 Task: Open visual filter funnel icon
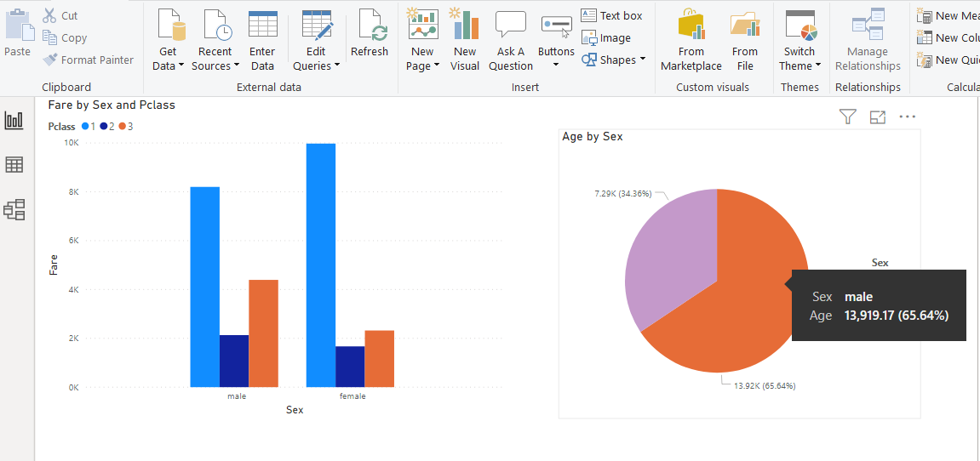[x=847, y=117]
